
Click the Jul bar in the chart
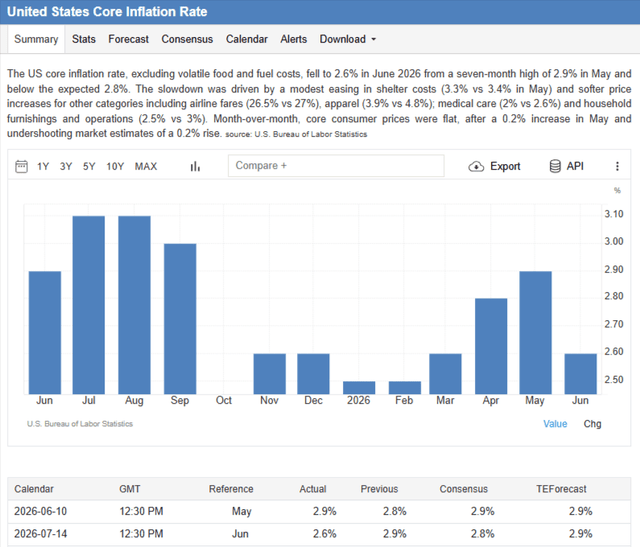pos(89,305)
